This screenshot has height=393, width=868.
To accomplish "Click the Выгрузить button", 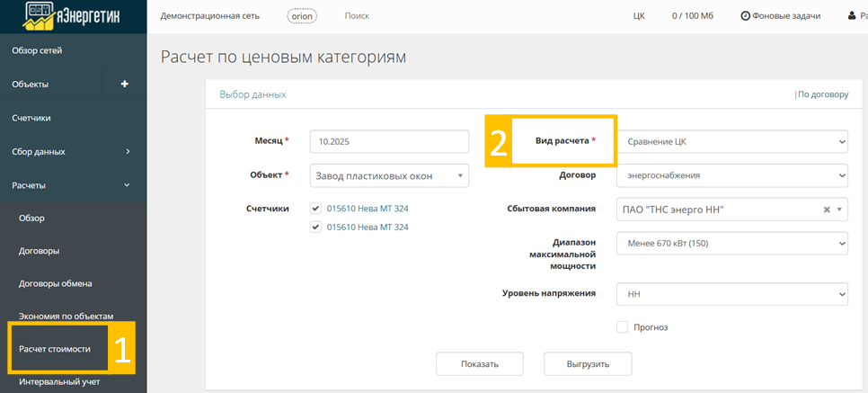I will pos(588,364).
